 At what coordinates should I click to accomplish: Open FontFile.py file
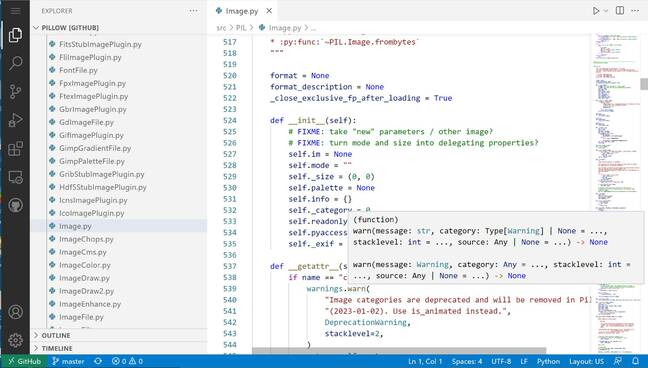[x=78, y=70]
